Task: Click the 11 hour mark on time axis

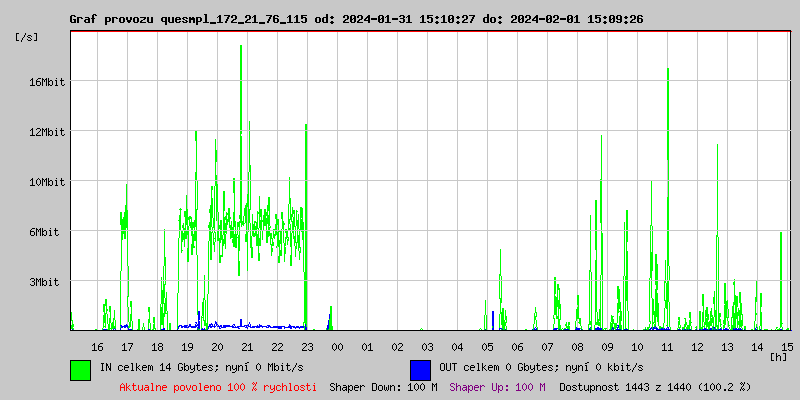Action: coord(667,346)
